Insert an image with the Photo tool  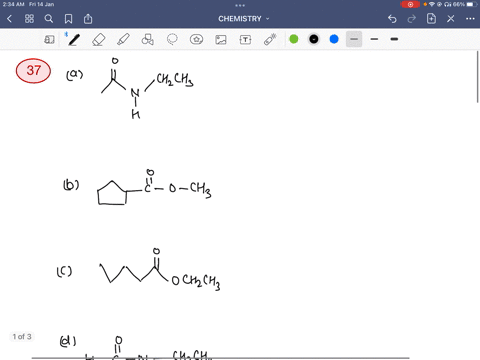coord(221,40)
